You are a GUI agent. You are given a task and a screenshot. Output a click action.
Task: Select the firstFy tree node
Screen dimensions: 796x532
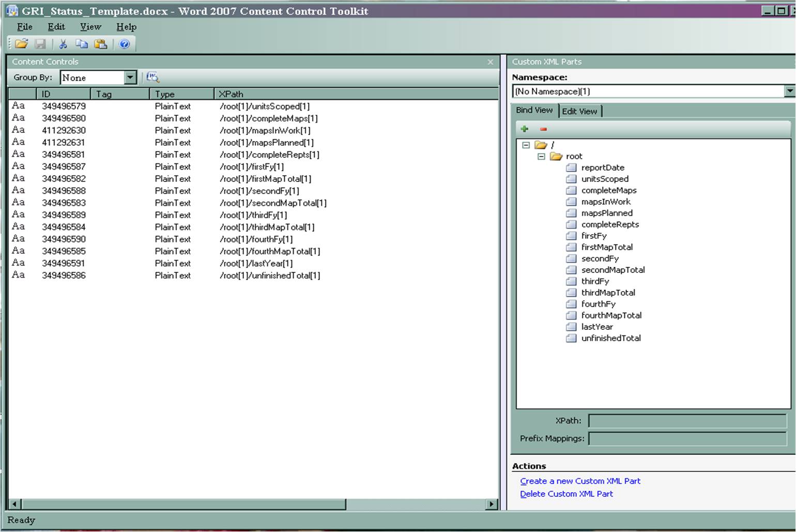(x=594, y=236)
